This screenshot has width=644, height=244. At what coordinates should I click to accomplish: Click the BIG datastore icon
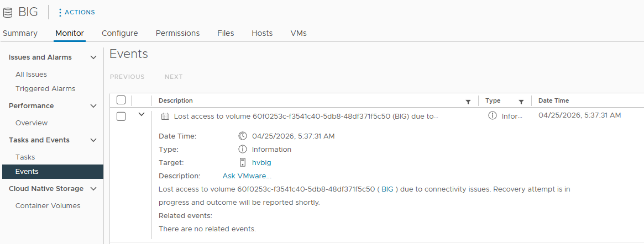(x=7, y=13)
